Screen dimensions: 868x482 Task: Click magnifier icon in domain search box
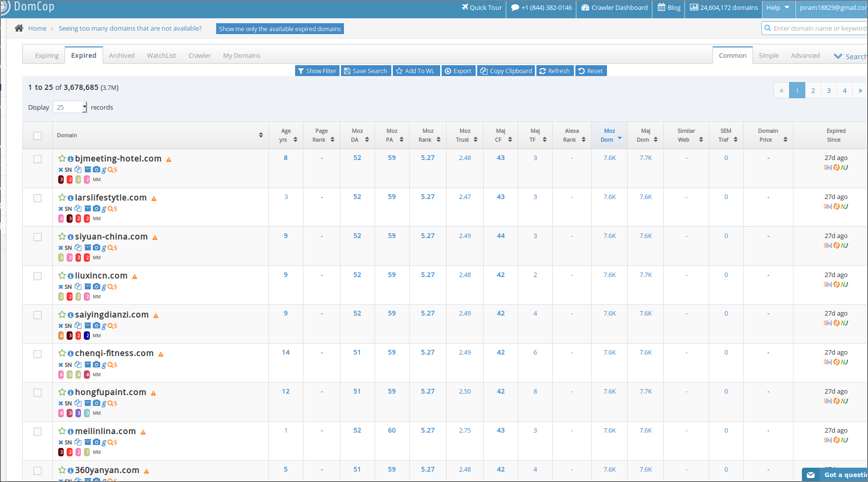[x=768, y=28]
